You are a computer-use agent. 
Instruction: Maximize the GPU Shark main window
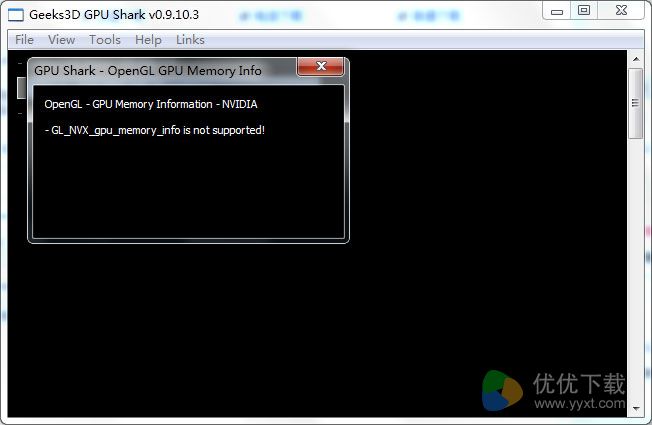coord(584,11)
